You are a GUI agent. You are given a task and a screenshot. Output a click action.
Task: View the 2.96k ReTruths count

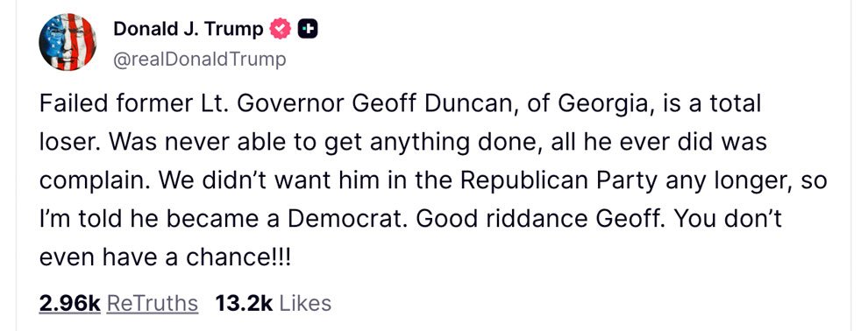click(x=70, y=303)
